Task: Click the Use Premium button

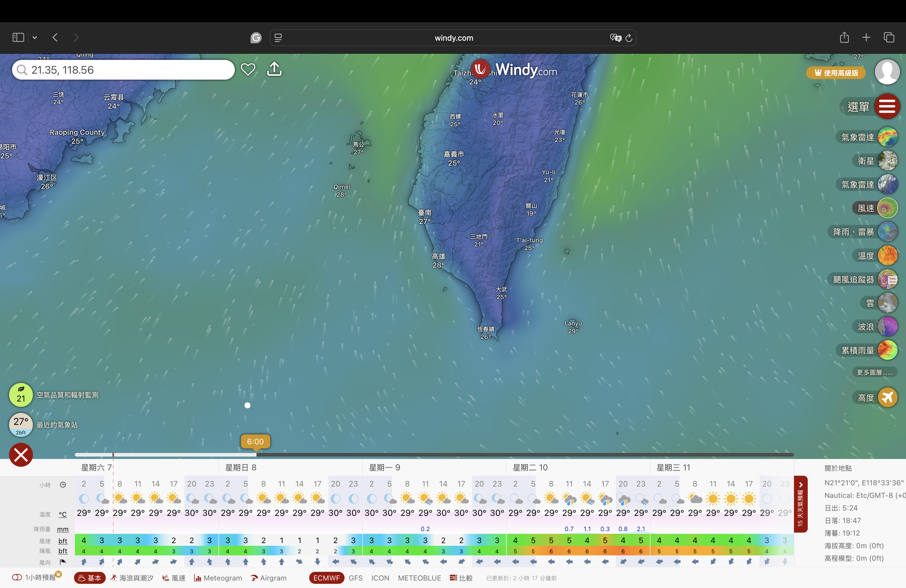Action: [x=836, y=73]
